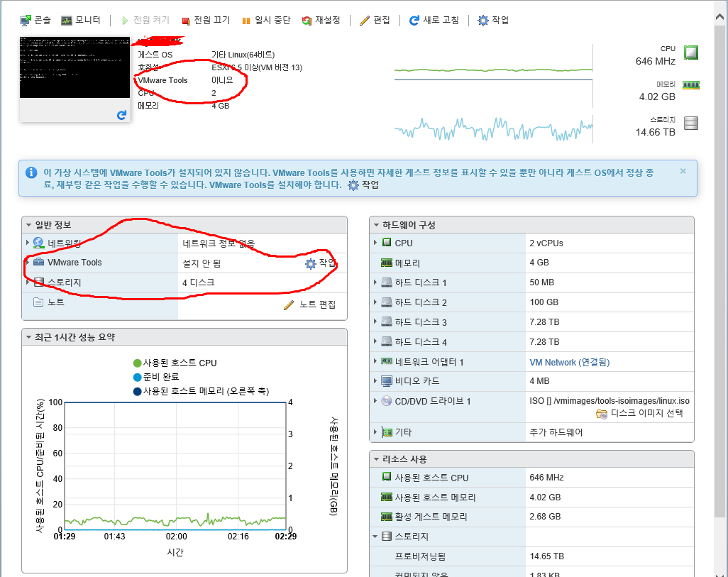This screenshot has width=728, height=577.
Task: Open the VMware Tools 작업 gear menu
Action: coord(320,263)
